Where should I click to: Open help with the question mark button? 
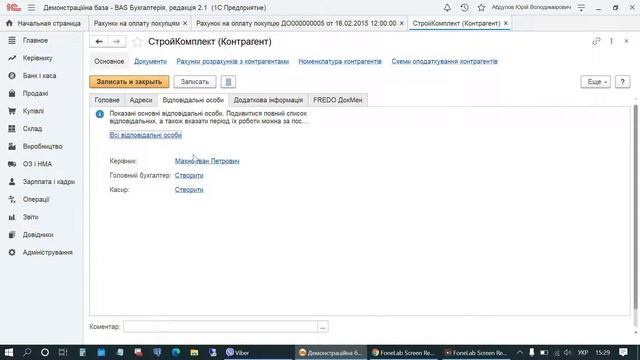(622, 82)
